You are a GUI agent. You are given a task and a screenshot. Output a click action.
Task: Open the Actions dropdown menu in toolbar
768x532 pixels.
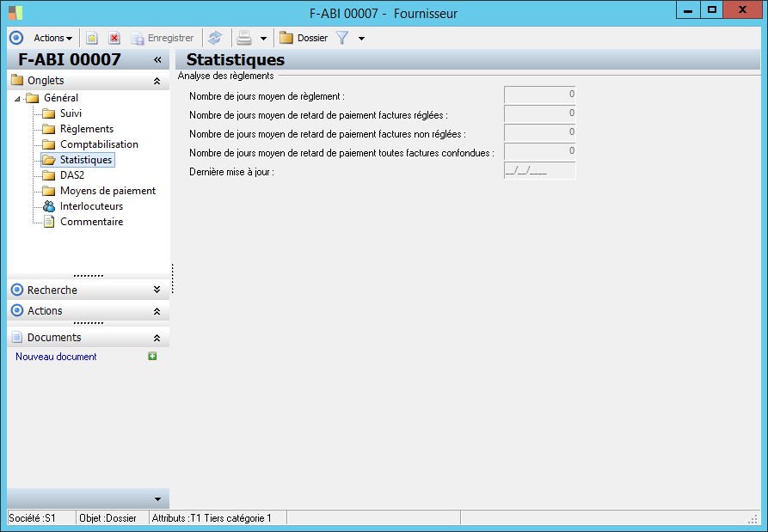[52, 38]
